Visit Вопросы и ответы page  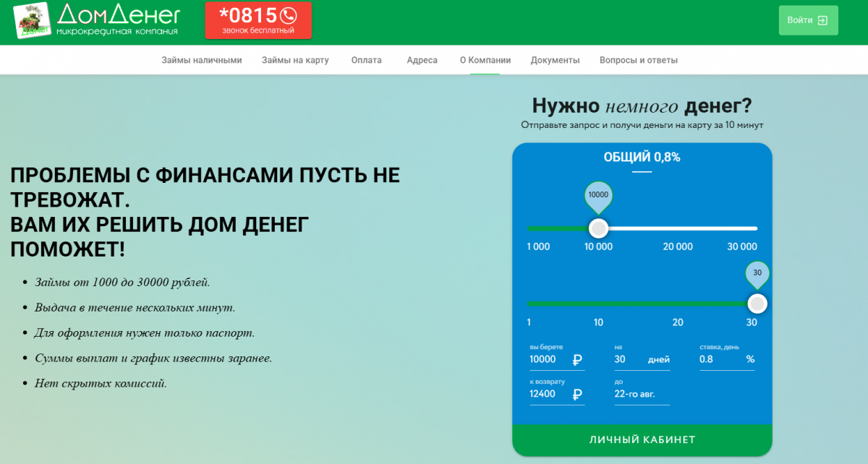(639, 60)
